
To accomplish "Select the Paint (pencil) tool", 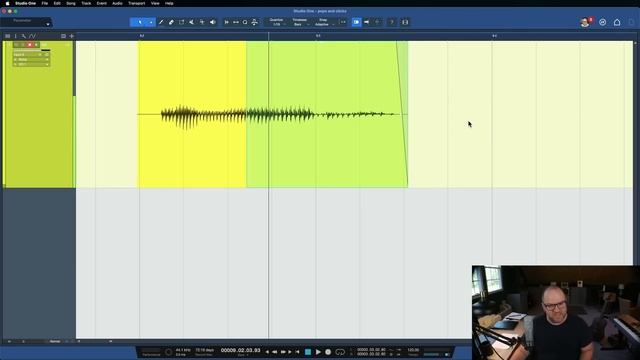I will (161, 22).
